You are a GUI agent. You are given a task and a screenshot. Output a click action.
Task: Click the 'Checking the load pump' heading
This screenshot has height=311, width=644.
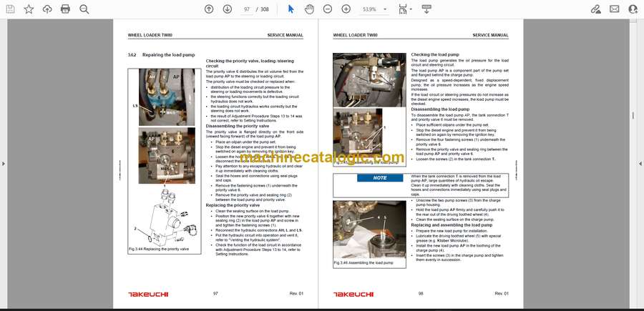pyautogui.click(x=435, y=54)
